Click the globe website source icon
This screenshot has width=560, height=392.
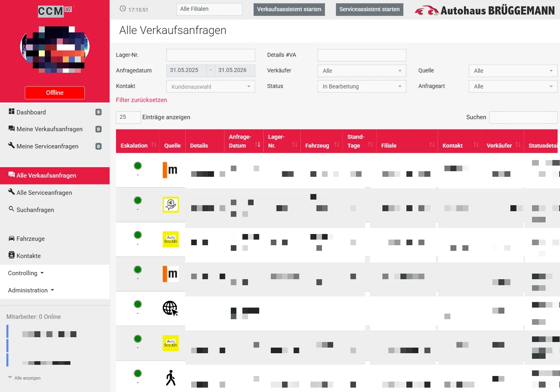point(170,308)
